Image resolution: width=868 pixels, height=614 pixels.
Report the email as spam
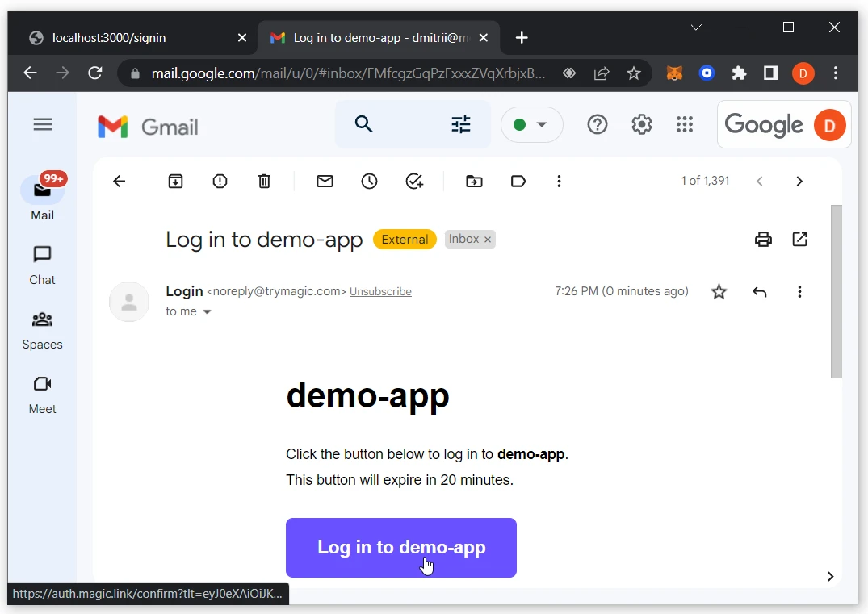pyautogui.click(x=220, y=181)
